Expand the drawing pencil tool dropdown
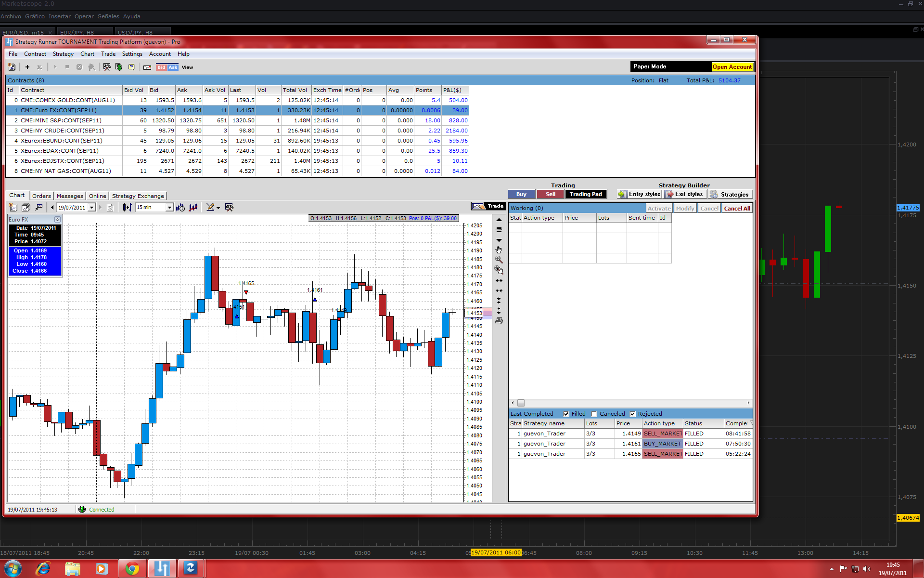This screenshot has height=578, width=924. point(218,208)
